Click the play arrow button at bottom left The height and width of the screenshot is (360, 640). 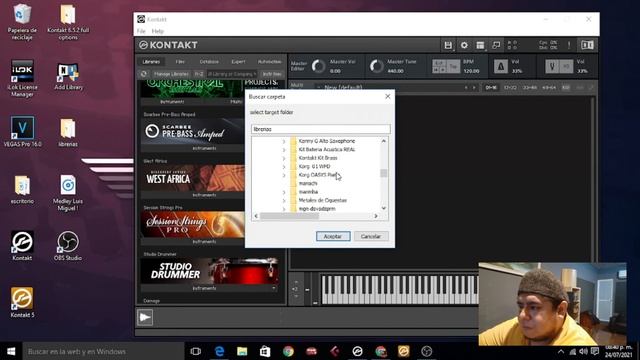pyautogui.click(x=145, y=317)
